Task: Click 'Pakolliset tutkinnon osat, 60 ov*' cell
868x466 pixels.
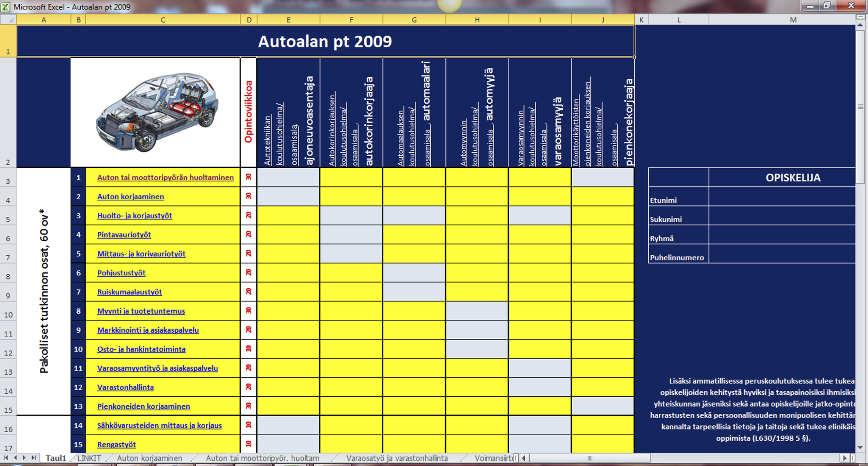Action: pos(44,291)
